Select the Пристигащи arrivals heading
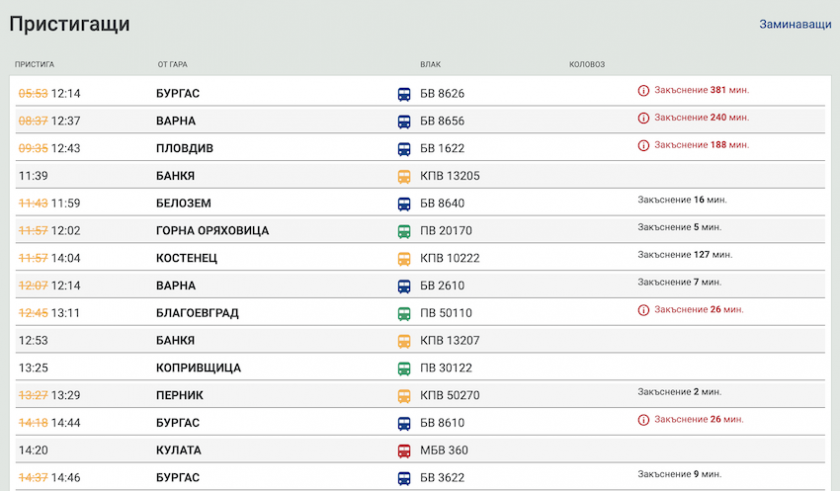This screenshot has height=491, width=840. 69,24
